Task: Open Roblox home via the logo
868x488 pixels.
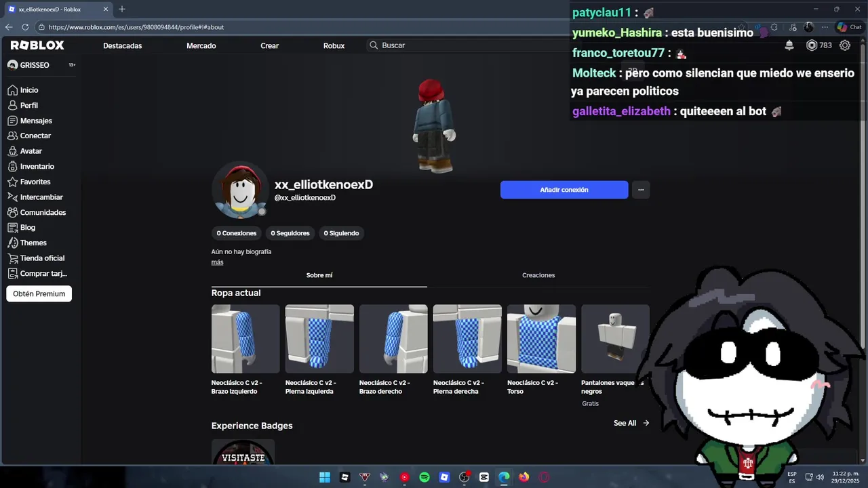Action: pyautogui.click(x=37, y=45)
